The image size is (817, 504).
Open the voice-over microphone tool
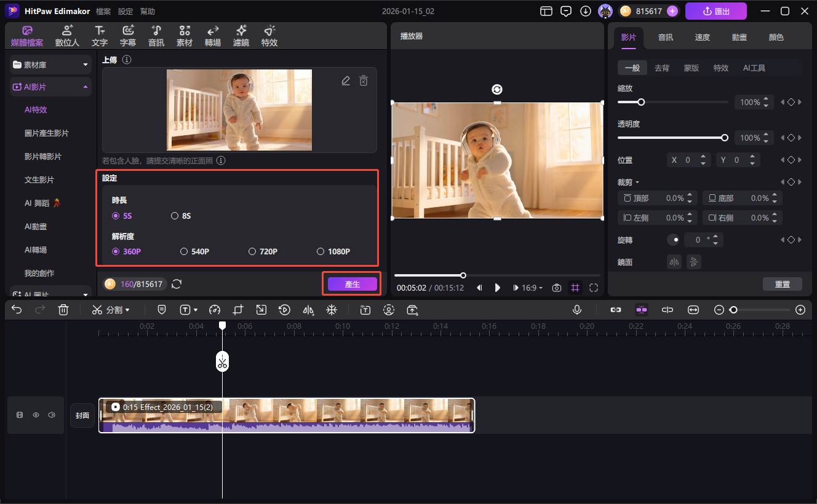[577, 310]
